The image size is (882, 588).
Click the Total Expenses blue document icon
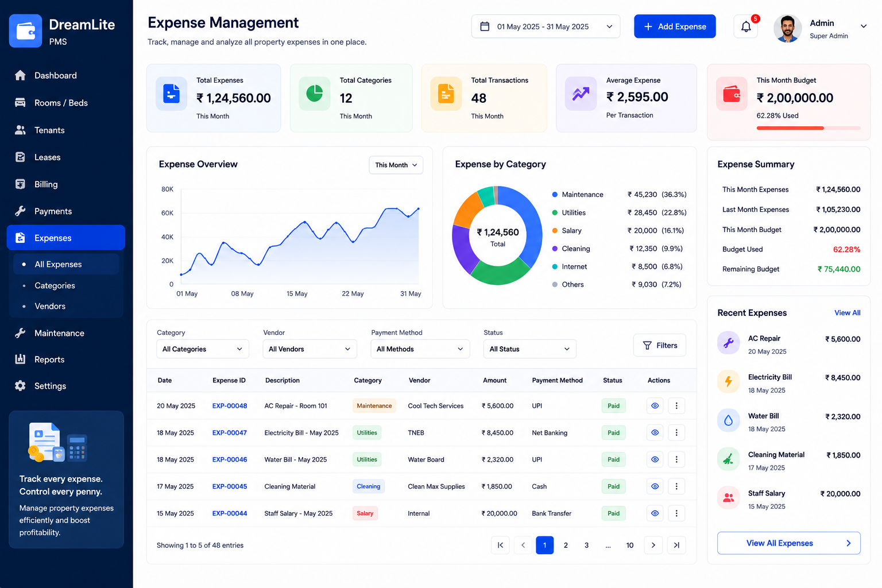pos(171,94)
